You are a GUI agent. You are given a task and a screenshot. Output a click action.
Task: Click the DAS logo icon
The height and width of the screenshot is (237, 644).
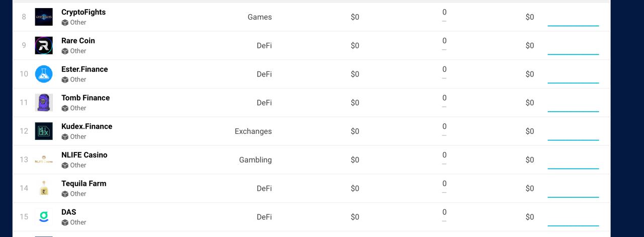(44, 217)
